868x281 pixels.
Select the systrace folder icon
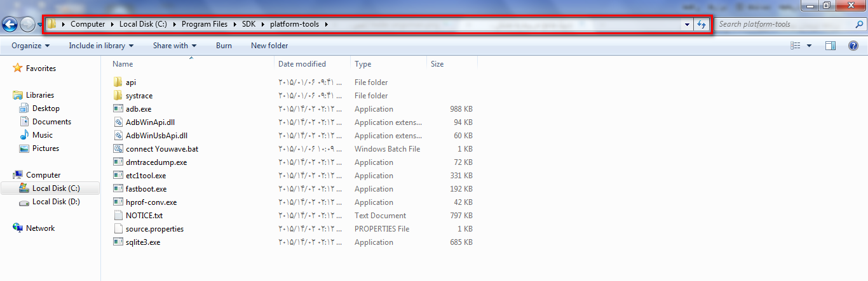click(x=118, y=96)
